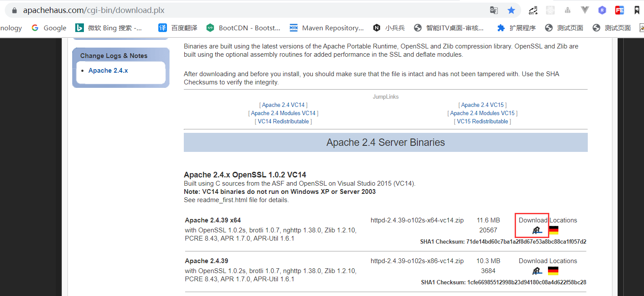Image resolution: width=644 pixels, height=296 pixels.
Task: Click the site lock icon in address bar
Action: (14, 10)
